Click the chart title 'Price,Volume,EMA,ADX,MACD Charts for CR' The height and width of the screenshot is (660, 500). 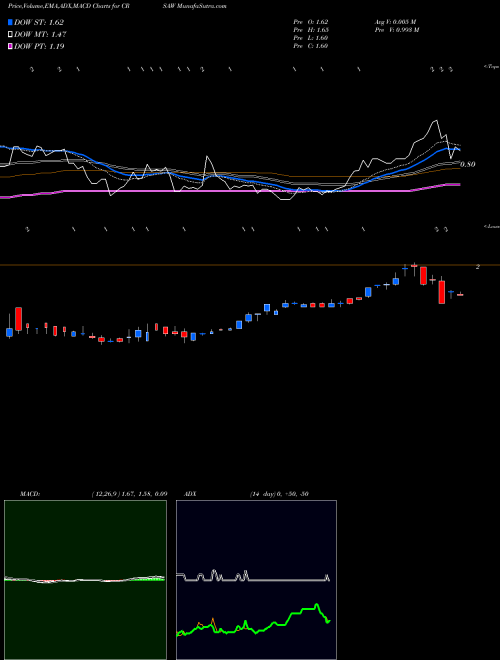(x=71, y=6)
